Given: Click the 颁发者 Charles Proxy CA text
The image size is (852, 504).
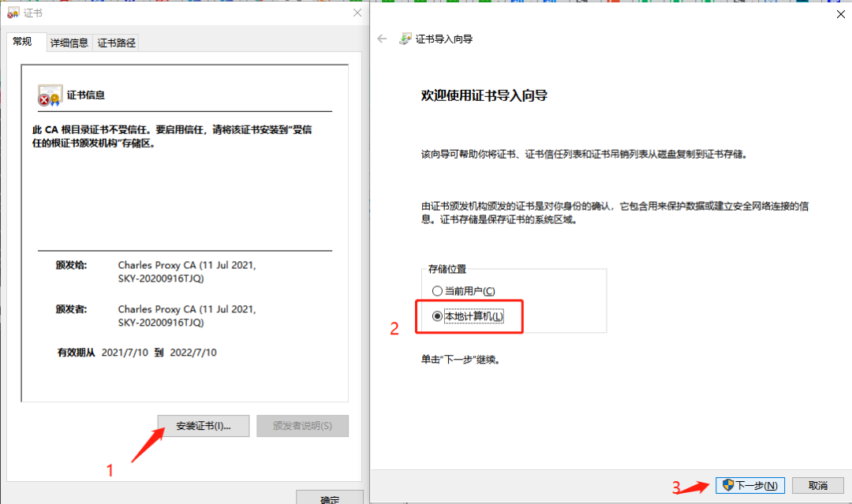Looking at the screenshot, I should [187, 315].
